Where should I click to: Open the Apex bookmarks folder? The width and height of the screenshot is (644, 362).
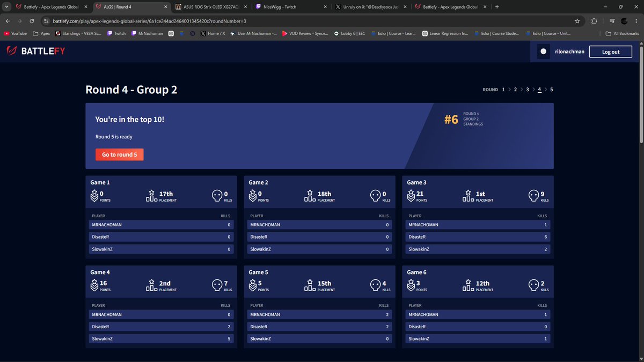pyautogui.click(x=42, y=33)
